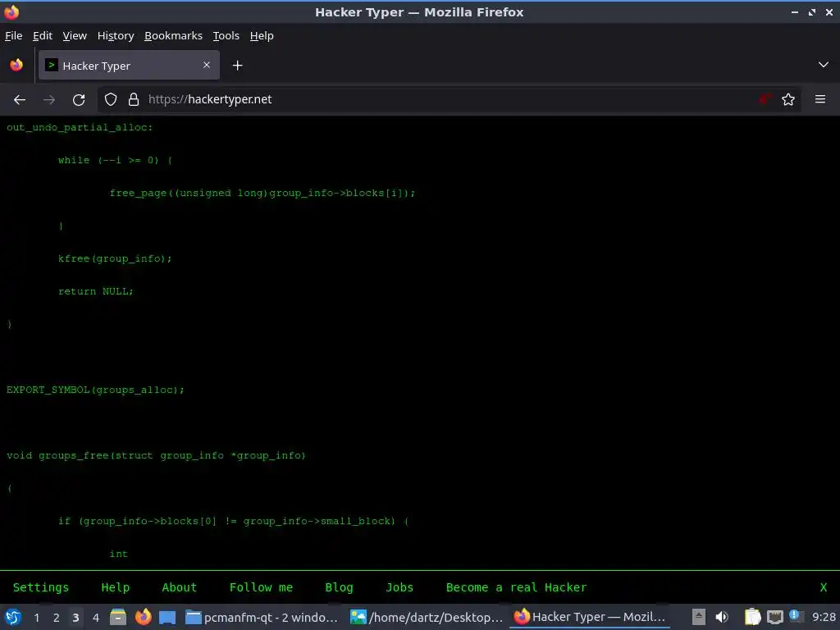Click the red autoplay blocked icon in the address bar
This screenshot has width=840, height=630.
coord(765,99)
